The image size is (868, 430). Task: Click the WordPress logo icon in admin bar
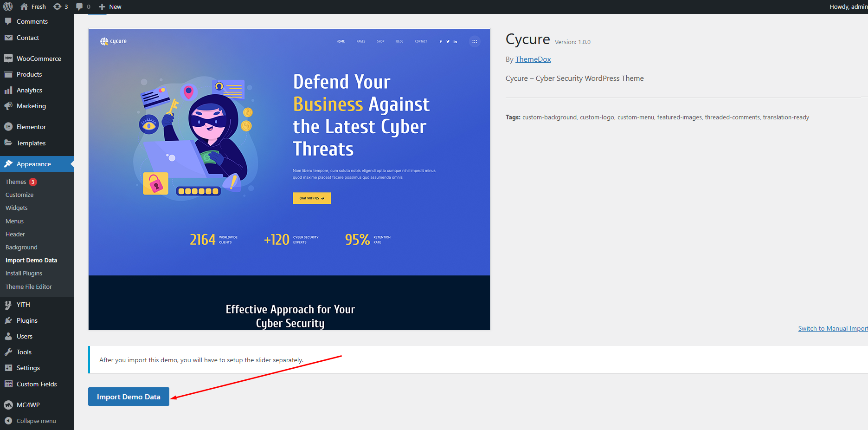point(8,7)
